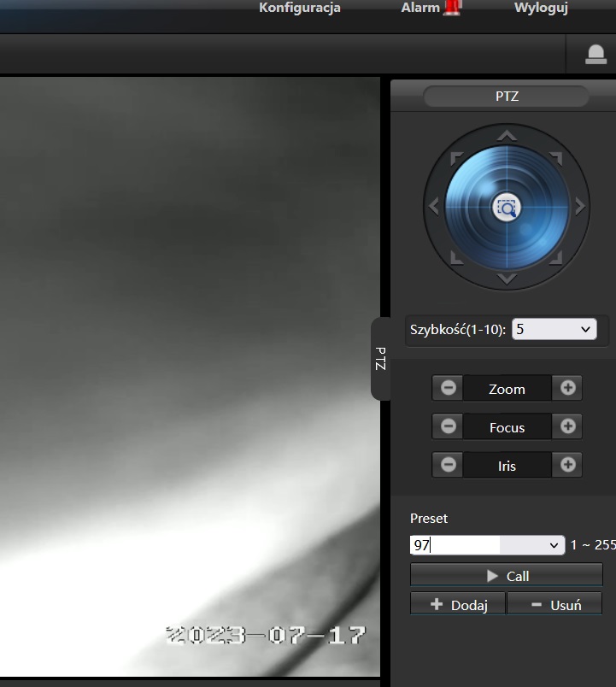Click the red siren icon next to Alarm
Screen dimensions: 616x687
point(452,8)
